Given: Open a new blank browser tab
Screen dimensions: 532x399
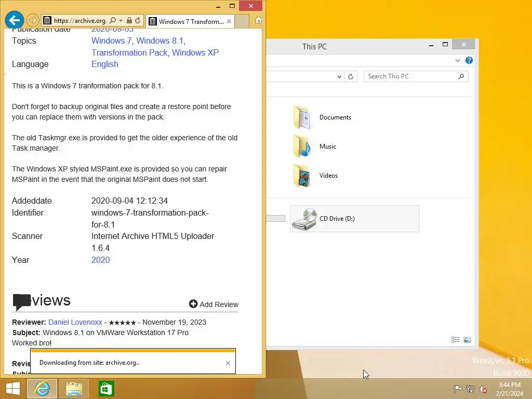Looking at the screenshot, I should tap(242, 21).
